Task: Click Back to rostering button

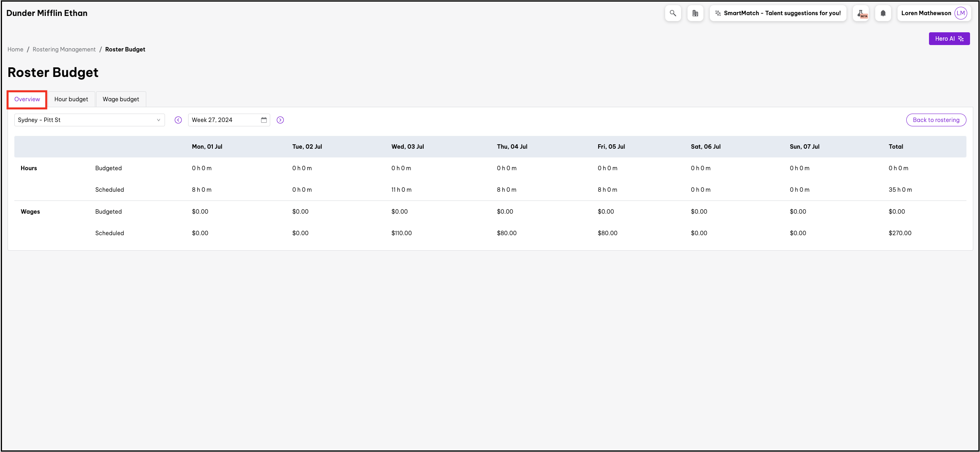Action: [936, 120]
